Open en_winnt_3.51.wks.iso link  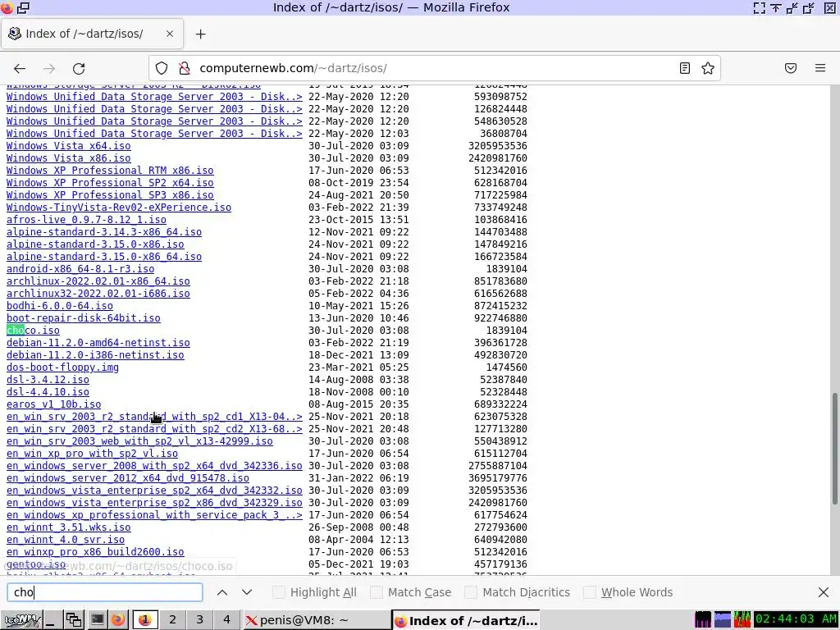pyautogui.click(x=69, y=527)
